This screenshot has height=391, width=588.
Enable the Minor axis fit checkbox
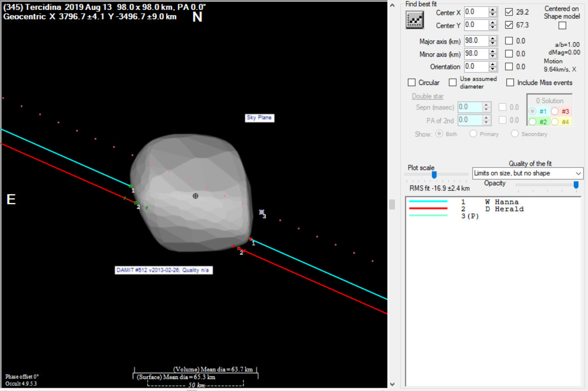coord(509,54)
